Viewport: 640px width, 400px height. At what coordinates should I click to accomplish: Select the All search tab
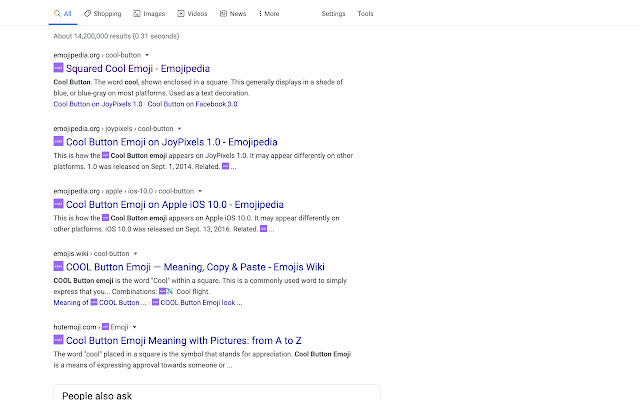(x=62, y=13)
